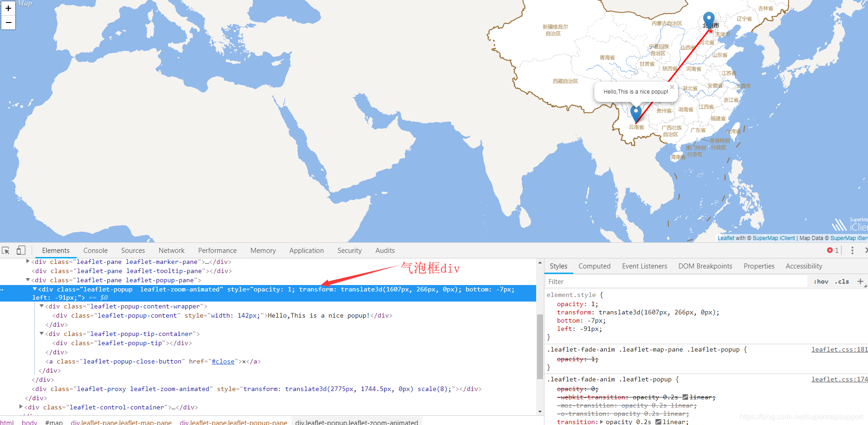Select the DOM Breakpoints sidebar tab
868x425 pixels.
[705, 266]
